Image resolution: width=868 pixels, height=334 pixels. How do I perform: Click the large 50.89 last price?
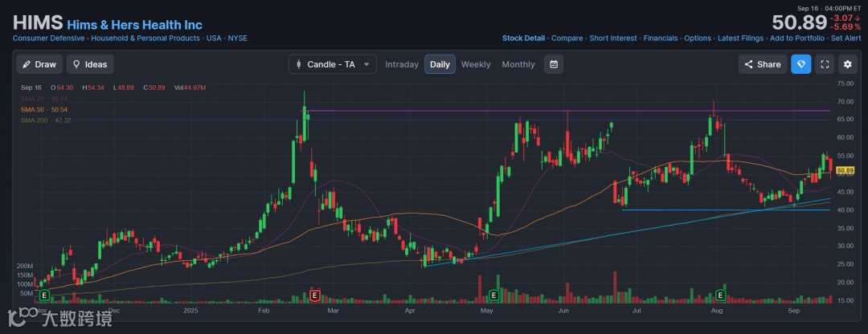click(800, 23)
